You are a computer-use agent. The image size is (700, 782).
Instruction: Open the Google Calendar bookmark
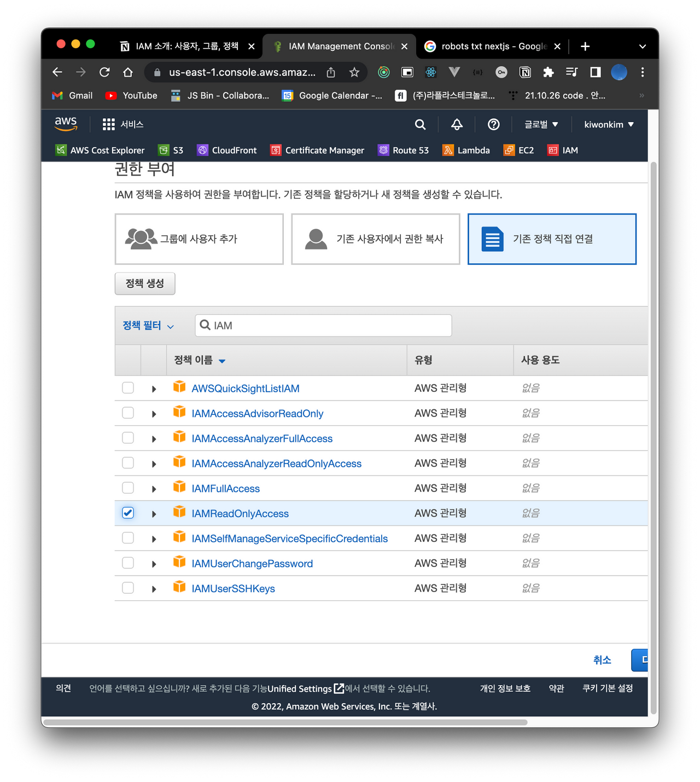coord(332,95)
